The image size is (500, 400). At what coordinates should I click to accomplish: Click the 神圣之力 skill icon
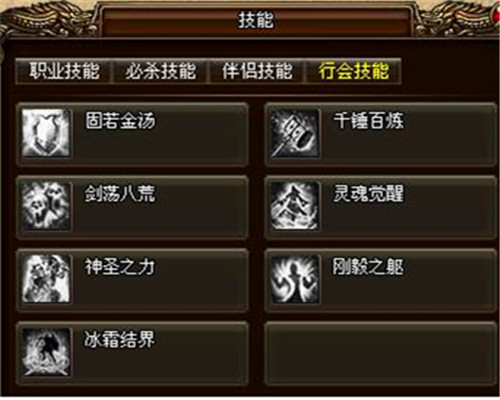tap(46, 279)
